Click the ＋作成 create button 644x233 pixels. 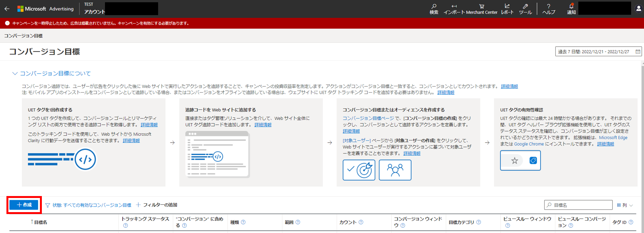(24, 205)
